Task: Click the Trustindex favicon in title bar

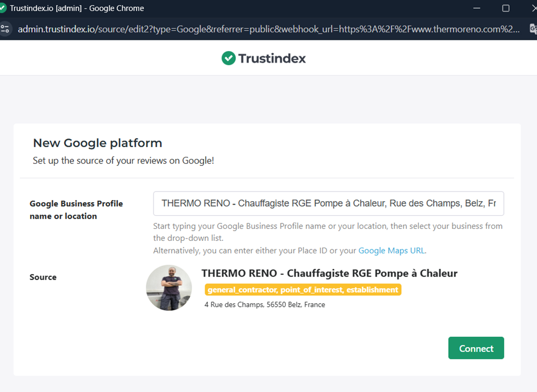Action: point(3,8)
